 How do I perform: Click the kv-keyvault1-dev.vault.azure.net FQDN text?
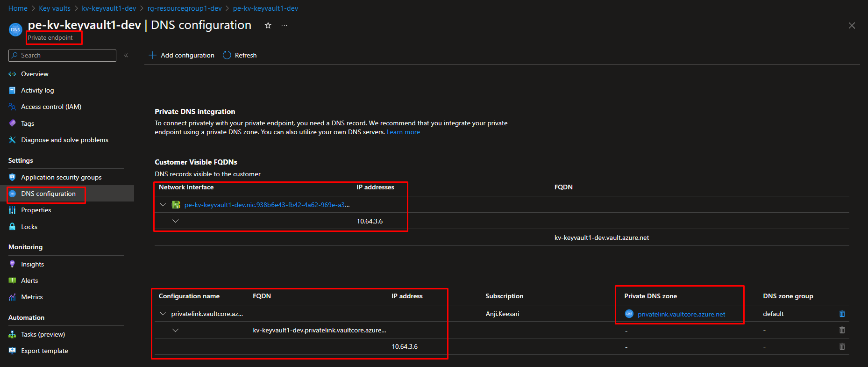tap(602, 237)
